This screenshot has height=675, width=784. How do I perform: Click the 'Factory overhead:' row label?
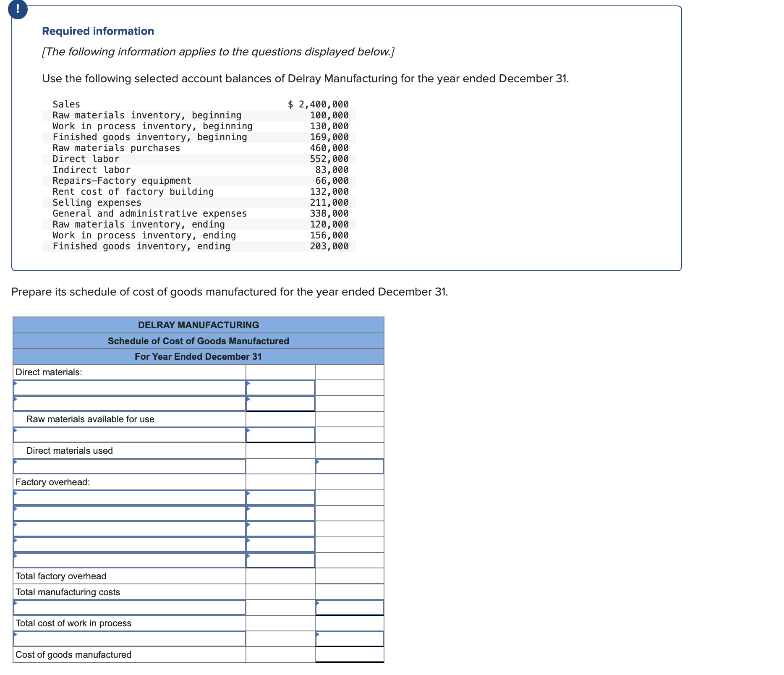52,482
